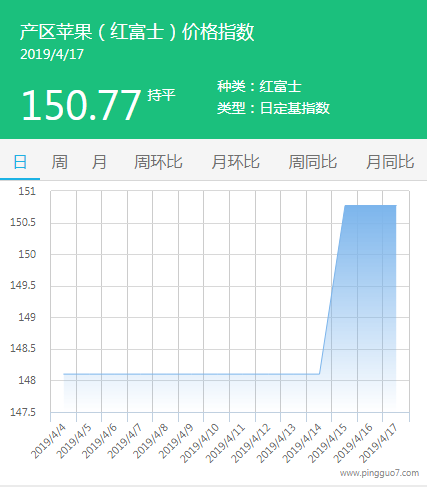
Task: Click the title 产区苹果（红富士）价格指数
Action: [137, 32]
